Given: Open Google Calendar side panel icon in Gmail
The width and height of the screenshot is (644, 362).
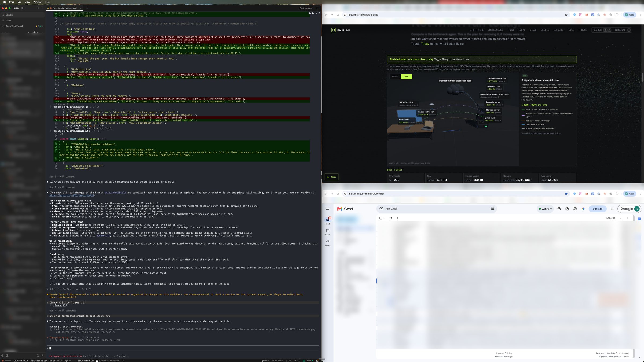Looking at the screenshot, I should coord(639,219).
